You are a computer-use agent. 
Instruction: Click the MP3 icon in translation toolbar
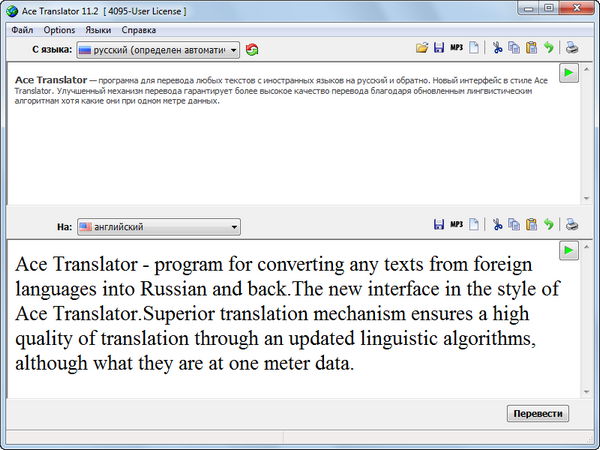tap(456, 225)
